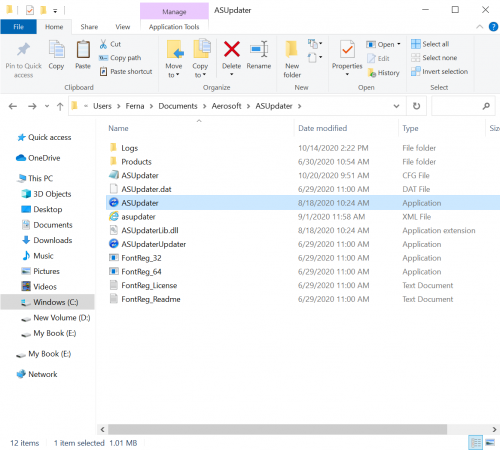
Task: Rename the selected file
Action: pyautogui.click(x=259, y=55)
